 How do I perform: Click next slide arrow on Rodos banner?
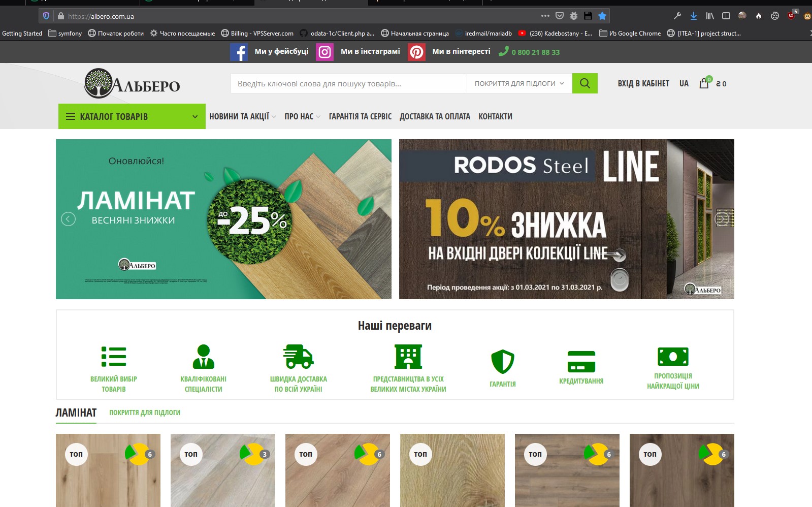pyautogui.click(x=722, y=219)
